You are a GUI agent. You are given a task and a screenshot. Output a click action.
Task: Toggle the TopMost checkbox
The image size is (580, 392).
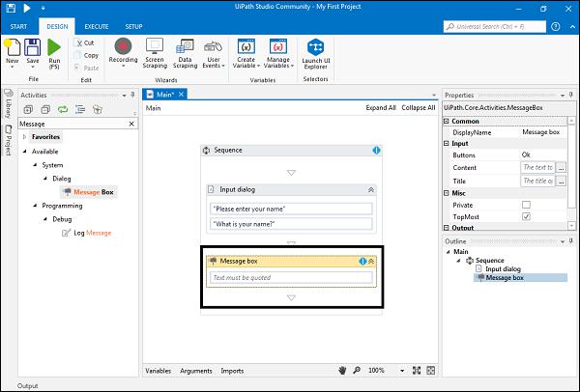526,216
